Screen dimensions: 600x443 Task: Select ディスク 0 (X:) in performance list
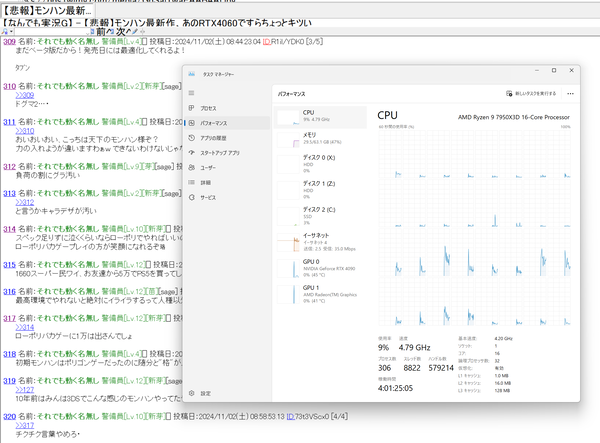coord(321,164)
